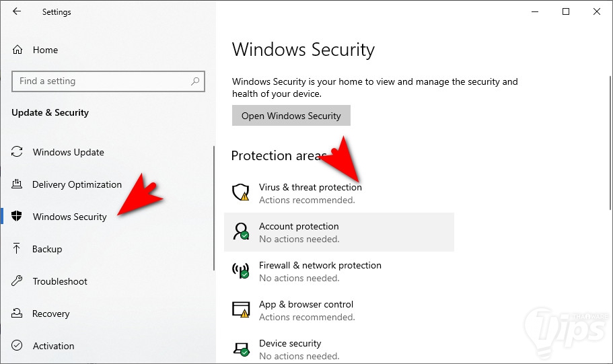Viewport: 613px width, 364px height.
Task: Go back using the Settings back arrow
Action: click(x=17, y=11)
